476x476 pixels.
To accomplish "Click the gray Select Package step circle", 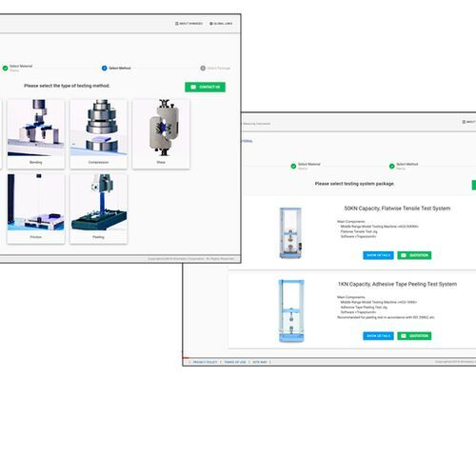I will click(203, 69).
